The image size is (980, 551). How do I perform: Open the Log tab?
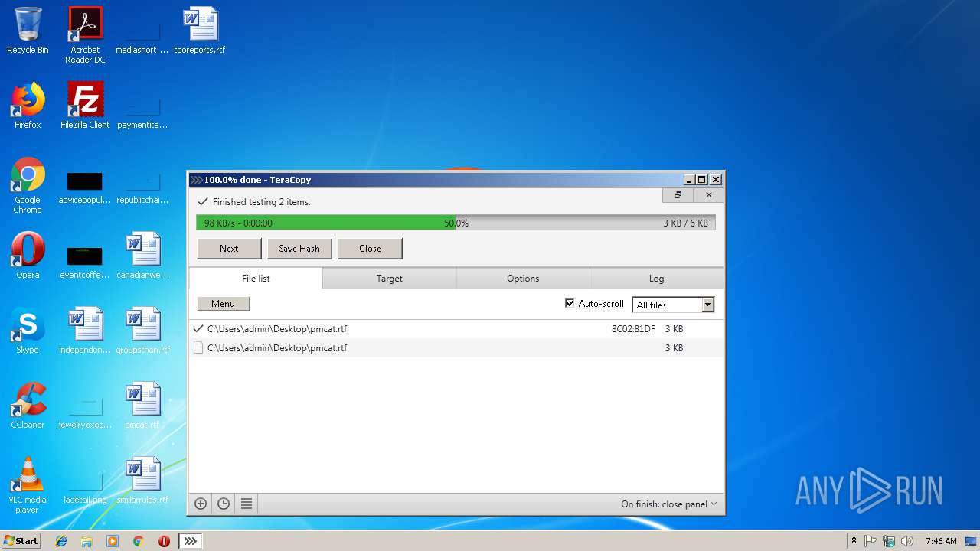coord(656,279)
